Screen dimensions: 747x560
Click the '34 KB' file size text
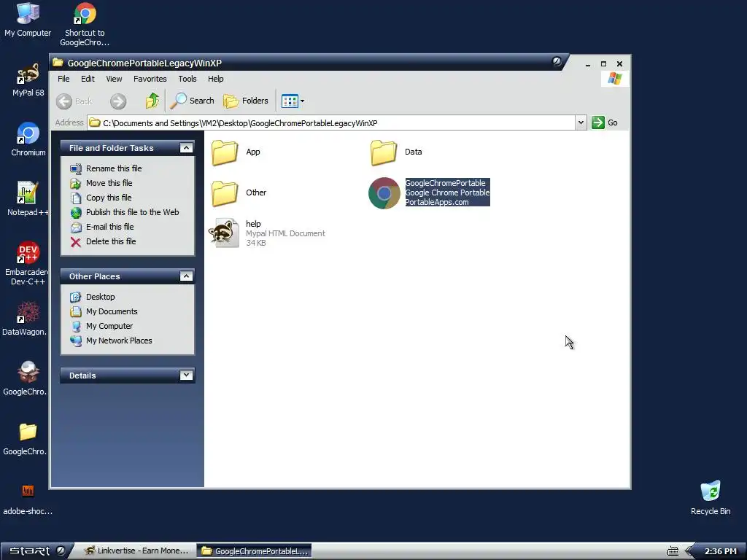[x=256, y=244]
